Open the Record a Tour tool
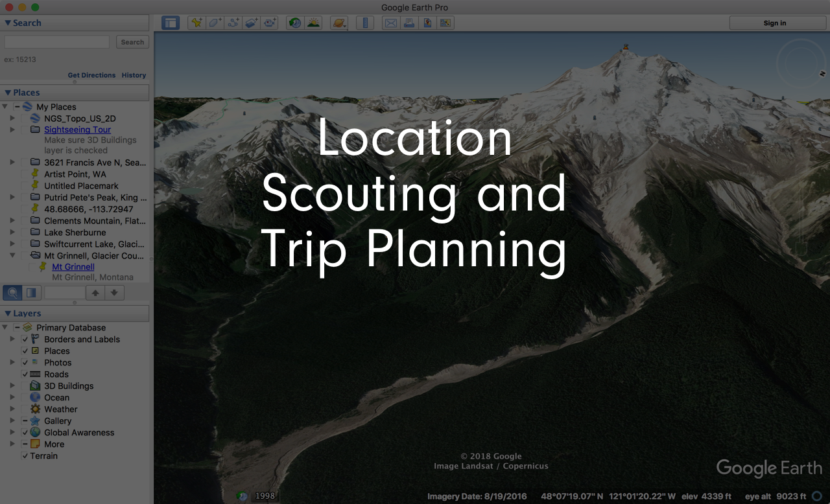 [270, 23]
